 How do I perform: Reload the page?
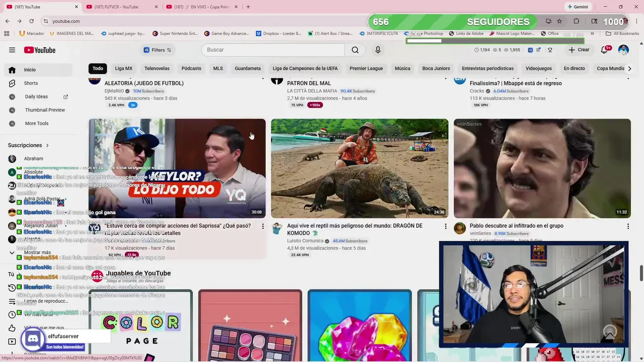tap(31, 21)
